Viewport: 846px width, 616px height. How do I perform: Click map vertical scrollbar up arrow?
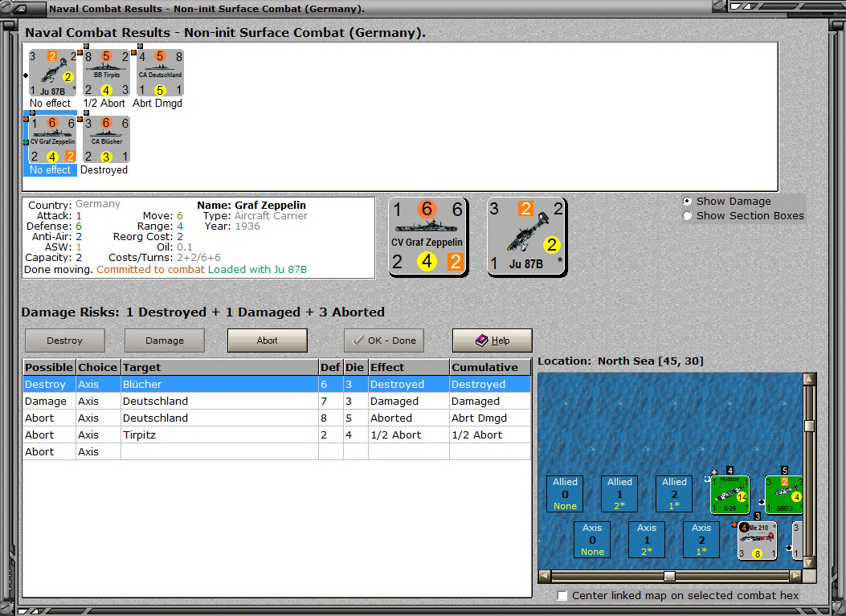pos(809,379)
